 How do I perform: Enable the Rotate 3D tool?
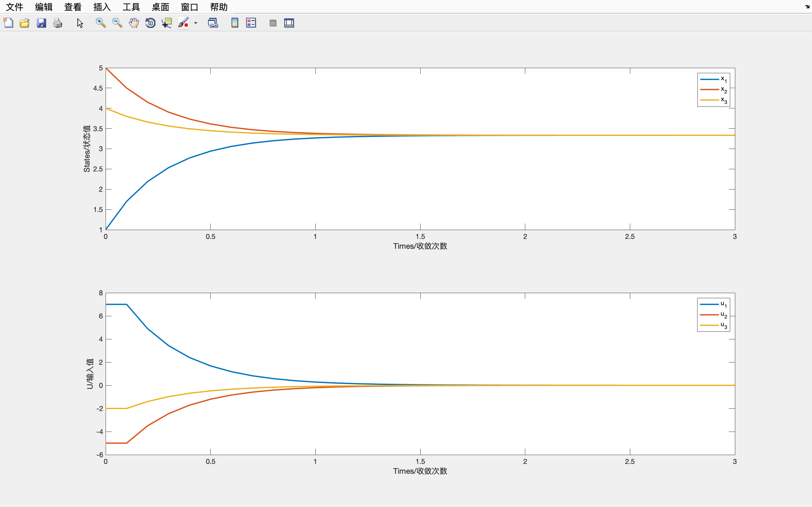(x=150, y=23)
